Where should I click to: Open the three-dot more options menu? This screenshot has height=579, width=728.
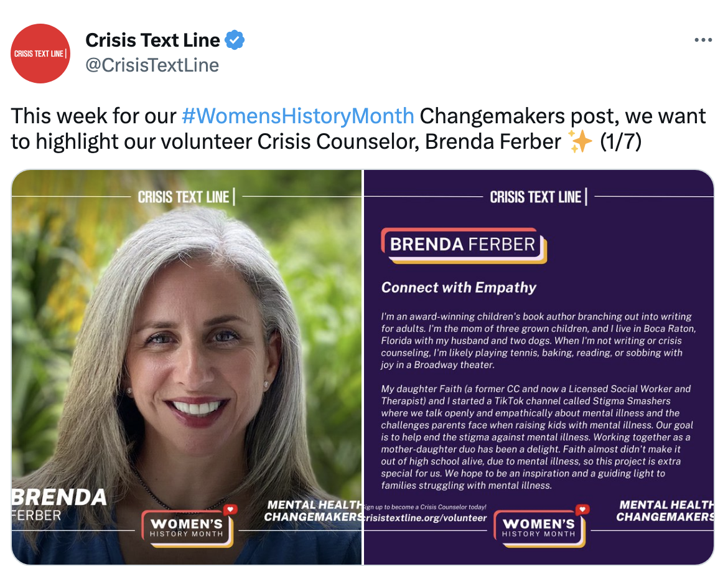tap(703, 40)
